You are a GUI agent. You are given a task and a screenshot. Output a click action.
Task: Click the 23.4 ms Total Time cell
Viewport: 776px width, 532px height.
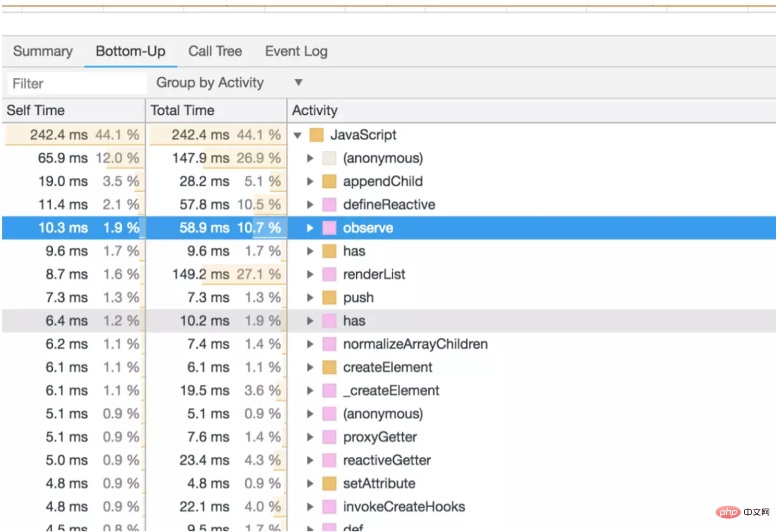pyautogui.click(x=216, y=460)
